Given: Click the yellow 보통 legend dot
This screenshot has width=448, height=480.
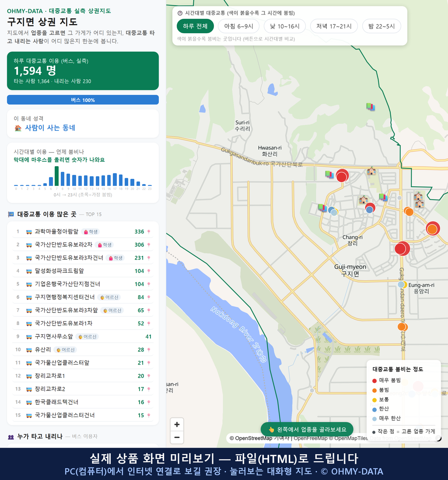Looking at the screenshot, I should coord(374,400).
